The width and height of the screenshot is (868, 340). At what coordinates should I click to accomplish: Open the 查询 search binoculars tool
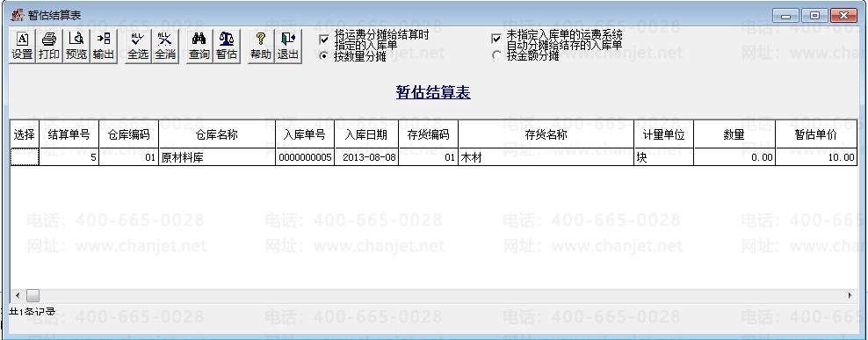tap(199, 46)
